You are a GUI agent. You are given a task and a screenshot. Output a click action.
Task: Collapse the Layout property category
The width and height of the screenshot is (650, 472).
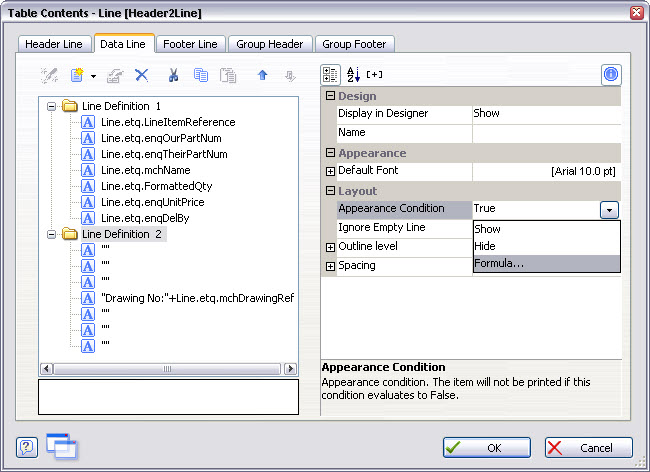tap(330, 191)
